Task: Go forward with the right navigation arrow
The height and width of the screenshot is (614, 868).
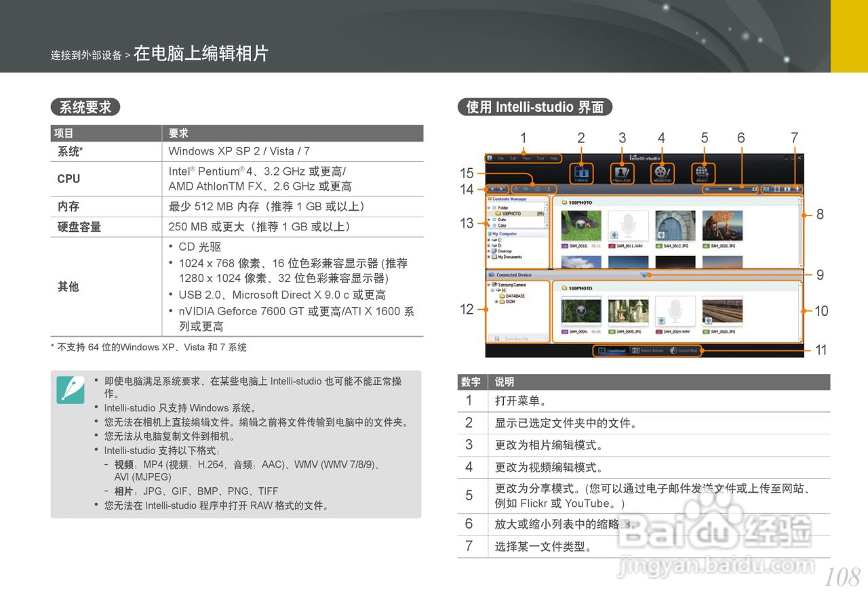Action: (x=502, y=189)
